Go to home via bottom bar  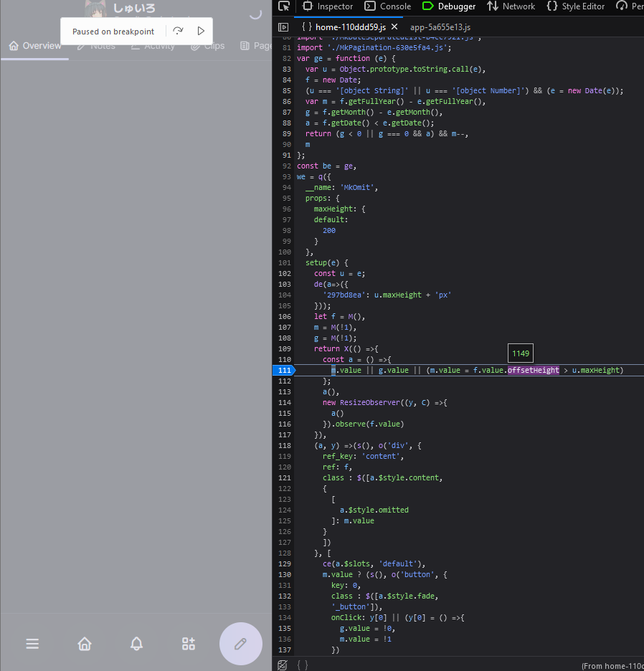click(85, 644)
